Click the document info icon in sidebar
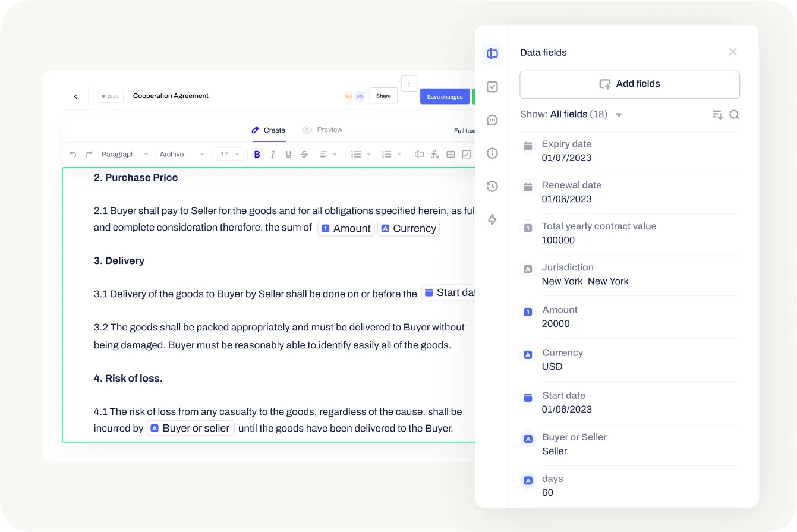Image resolution: width=797 pixels, height=532 pixels. tap(492, 153)
